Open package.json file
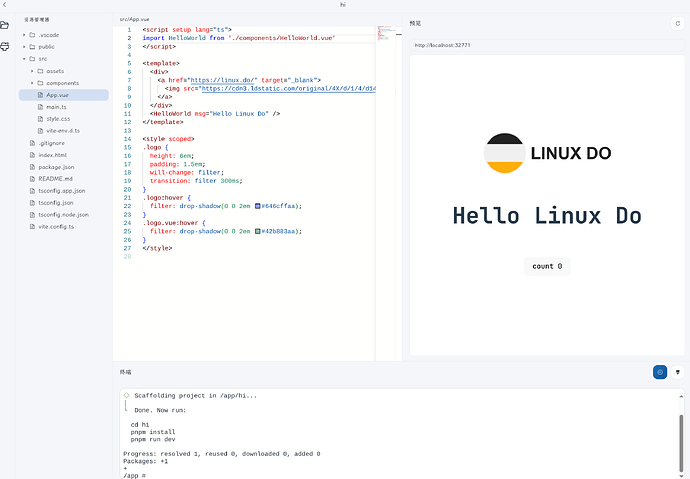 [56, 167]
